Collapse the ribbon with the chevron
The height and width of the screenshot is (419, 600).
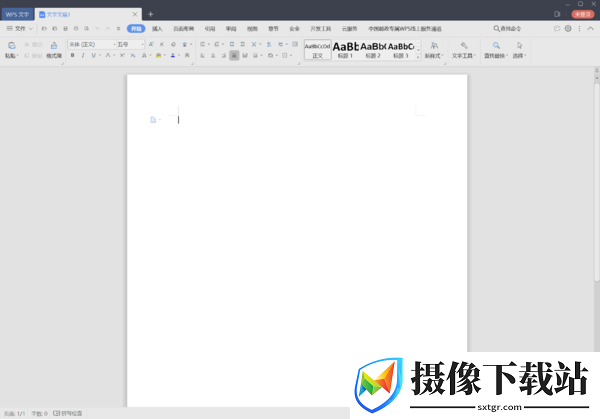click(590, 28)
